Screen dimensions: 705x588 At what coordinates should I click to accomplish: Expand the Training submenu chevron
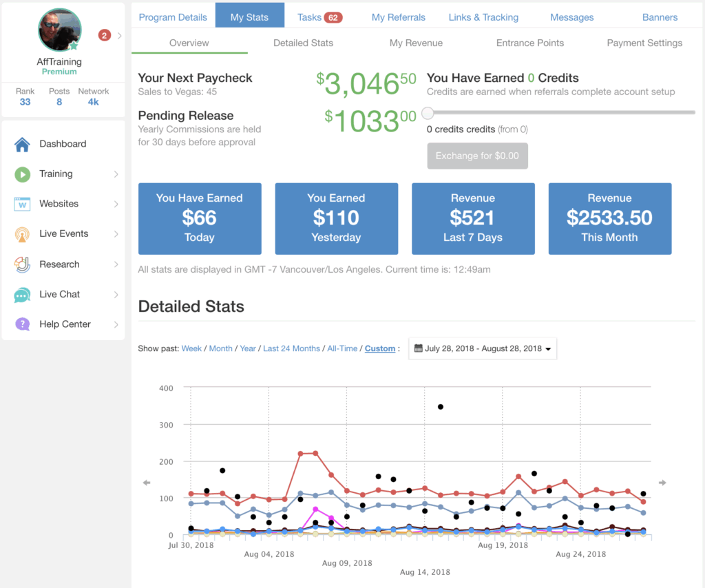116,174
